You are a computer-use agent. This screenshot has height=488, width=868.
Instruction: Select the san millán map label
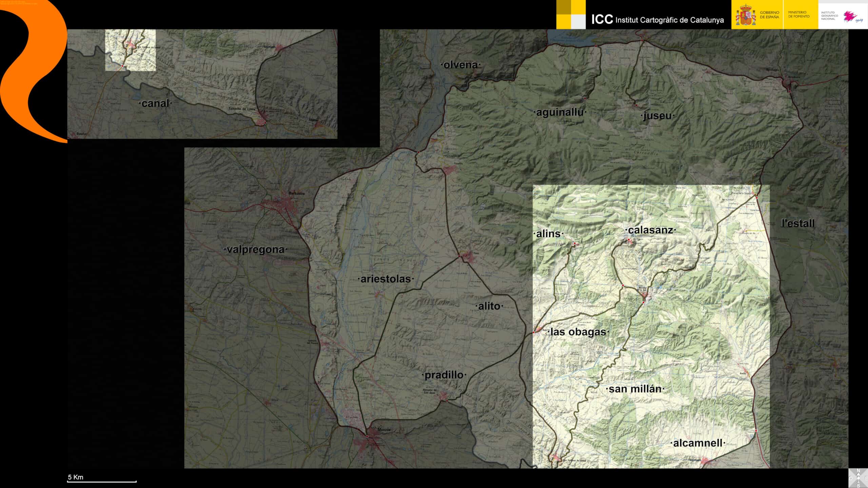635,389
